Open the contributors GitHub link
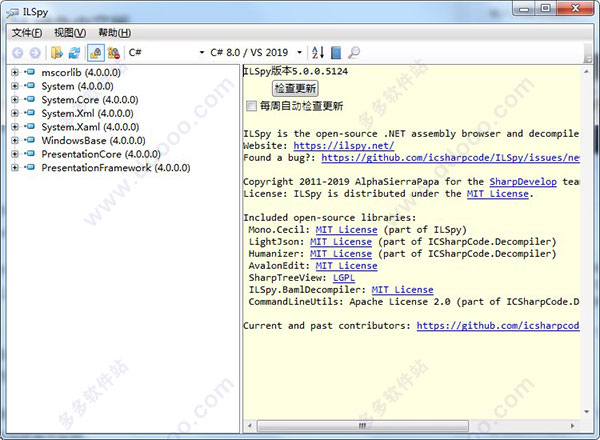The width and height of the screenshot is (600, 440). [498, 326]
